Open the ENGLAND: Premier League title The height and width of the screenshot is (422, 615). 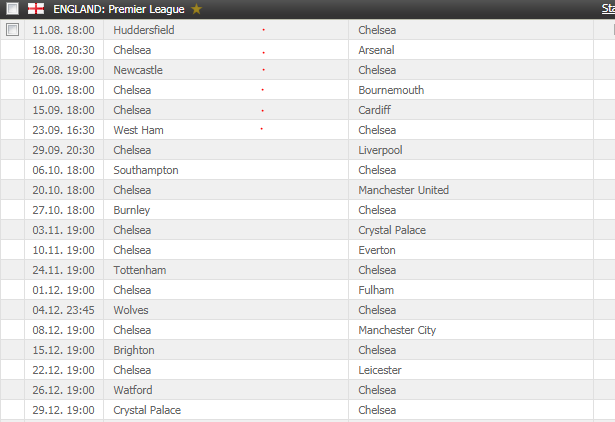click(119, 9)
